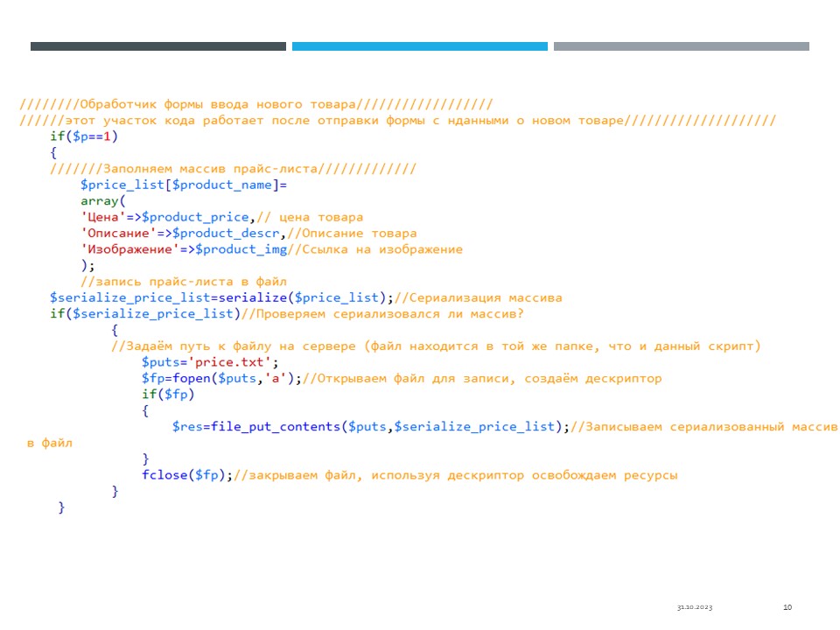The image size is (840, 630).
Task: Click the slide number 10
Action: pos(787,607)
